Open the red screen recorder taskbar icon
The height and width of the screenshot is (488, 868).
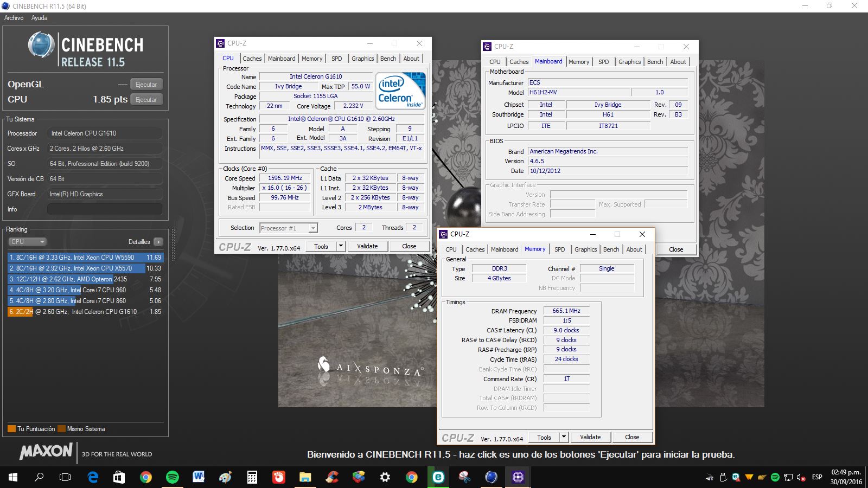[x=278, y=477]
